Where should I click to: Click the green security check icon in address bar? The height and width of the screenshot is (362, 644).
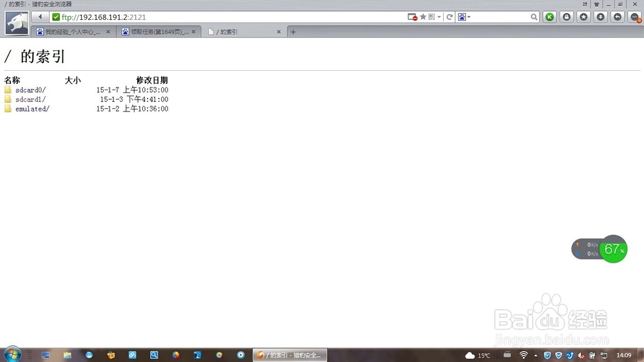[56, 17]
